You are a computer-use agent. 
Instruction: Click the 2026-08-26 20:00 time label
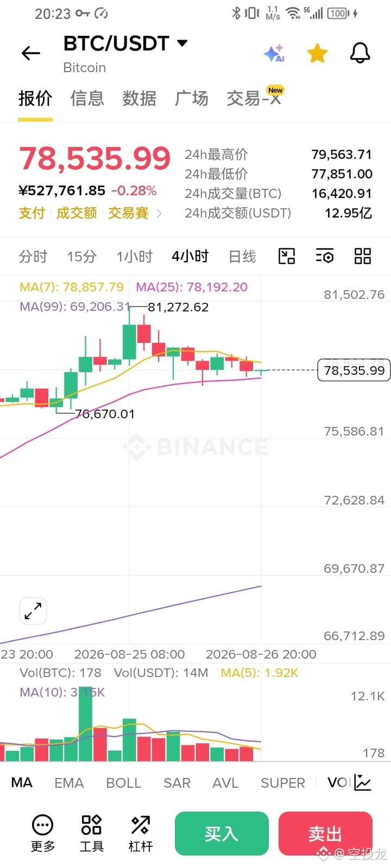(x=261, y=654)
